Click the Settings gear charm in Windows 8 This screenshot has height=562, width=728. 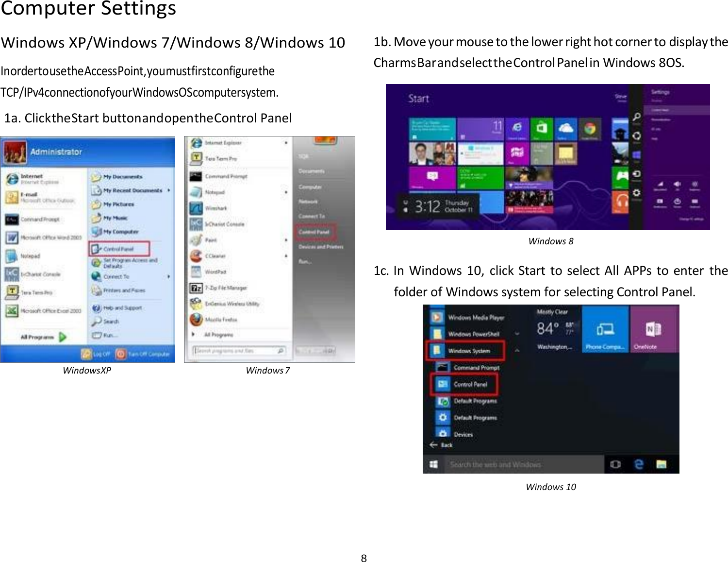(x=636, y=194)
